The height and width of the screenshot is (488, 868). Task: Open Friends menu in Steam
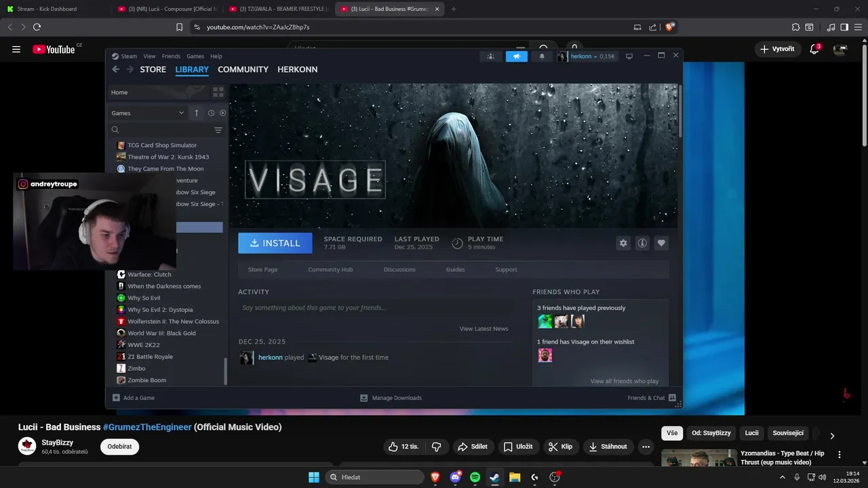coord(171,56)
